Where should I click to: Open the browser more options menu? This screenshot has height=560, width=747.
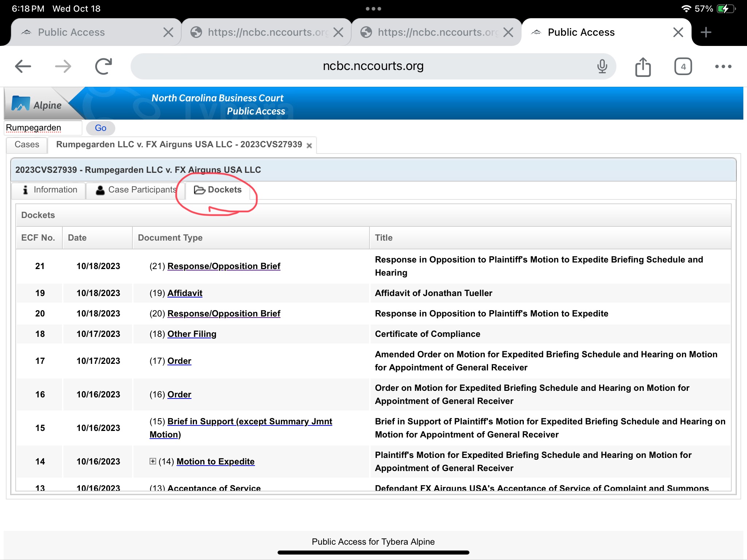723,66
